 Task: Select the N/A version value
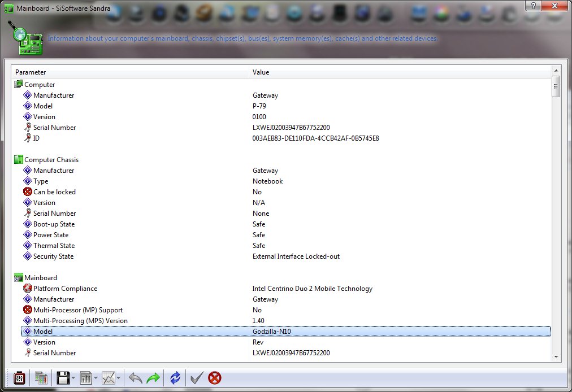tap(259, 203)
